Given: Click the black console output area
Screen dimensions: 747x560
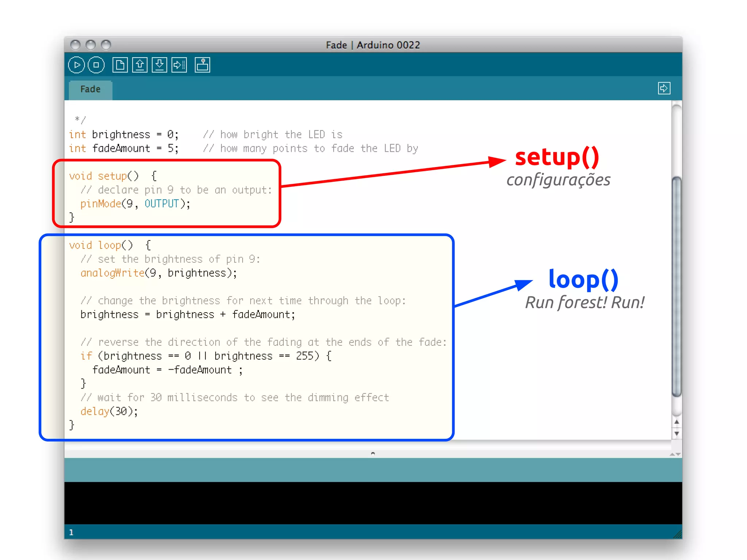Looking at the screenshot, I should click(373, 503).
